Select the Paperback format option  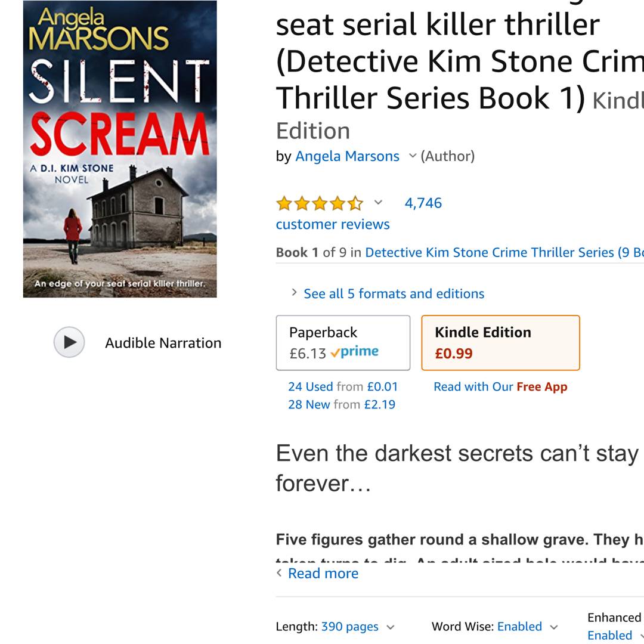(x=343, y=343)
